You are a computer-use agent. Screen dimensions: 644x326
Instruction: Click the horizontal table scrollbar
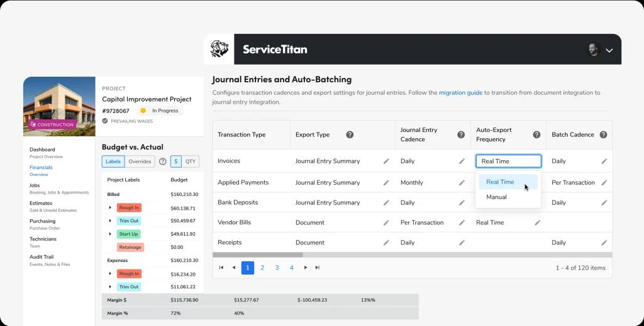258,255
